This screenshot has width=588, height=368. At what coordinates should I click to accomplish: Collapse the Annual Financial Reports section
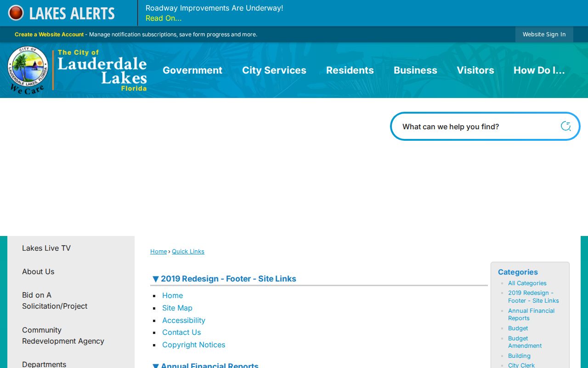(155, 366)
